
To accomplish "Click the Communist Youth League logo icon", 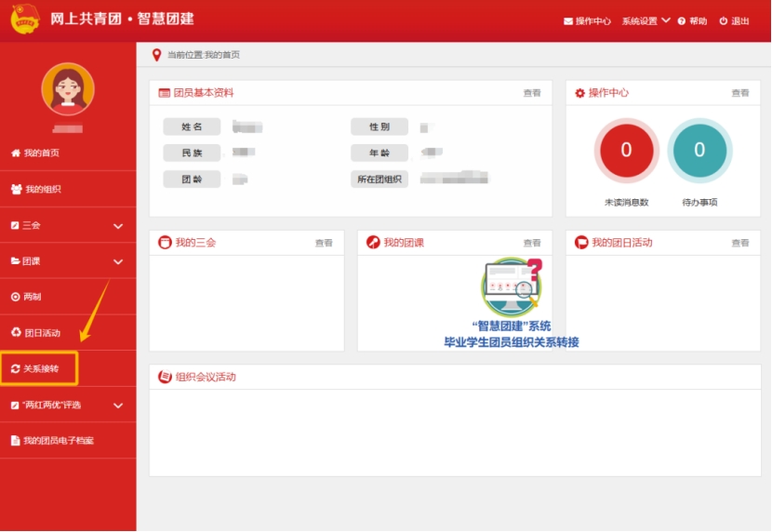I will pos(24,20).
